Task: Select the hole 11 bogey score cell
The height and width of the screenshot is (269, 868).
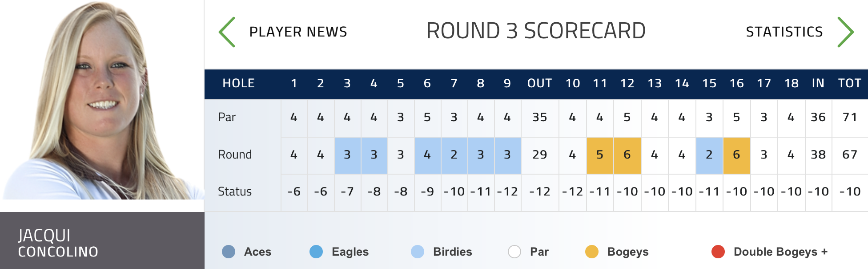Action: 600,155
